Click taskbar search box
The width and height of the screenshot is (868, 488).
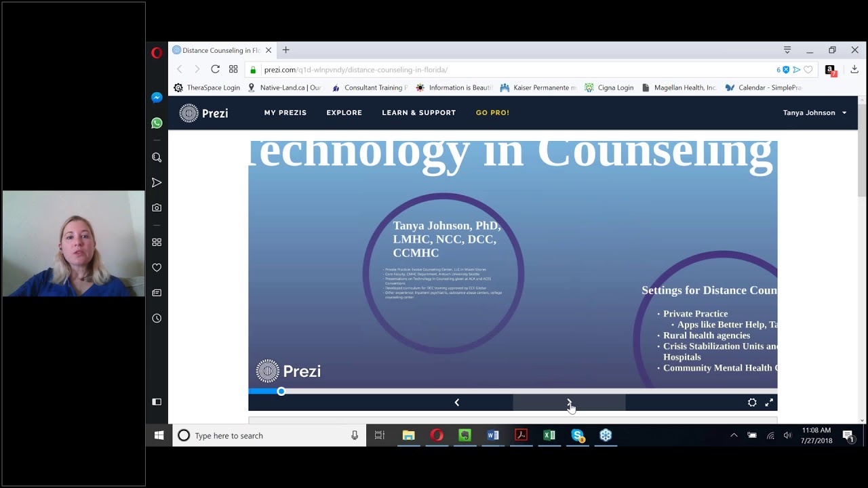pyautogui.click(x=269, y=435)
